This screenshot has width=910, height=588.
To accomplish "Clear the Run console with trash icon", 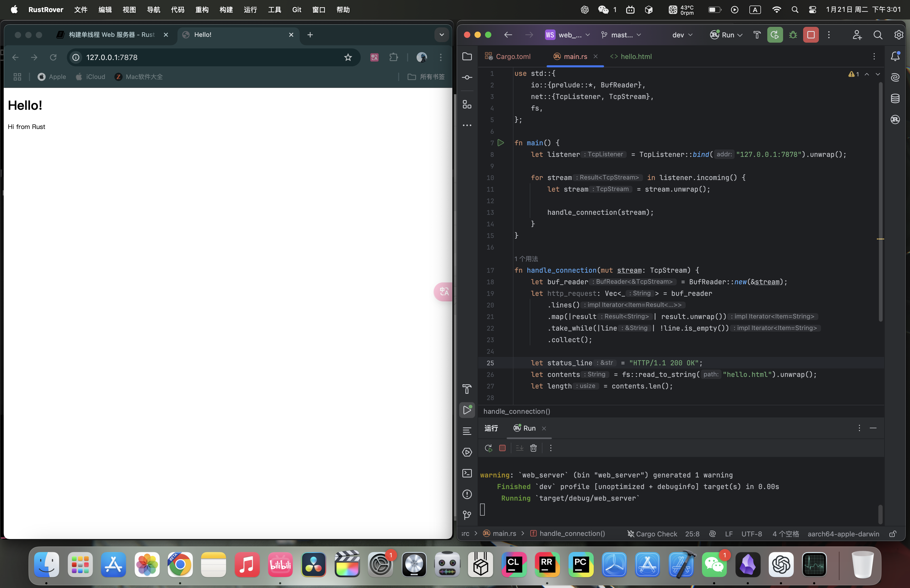I will (x=533, y=448).
